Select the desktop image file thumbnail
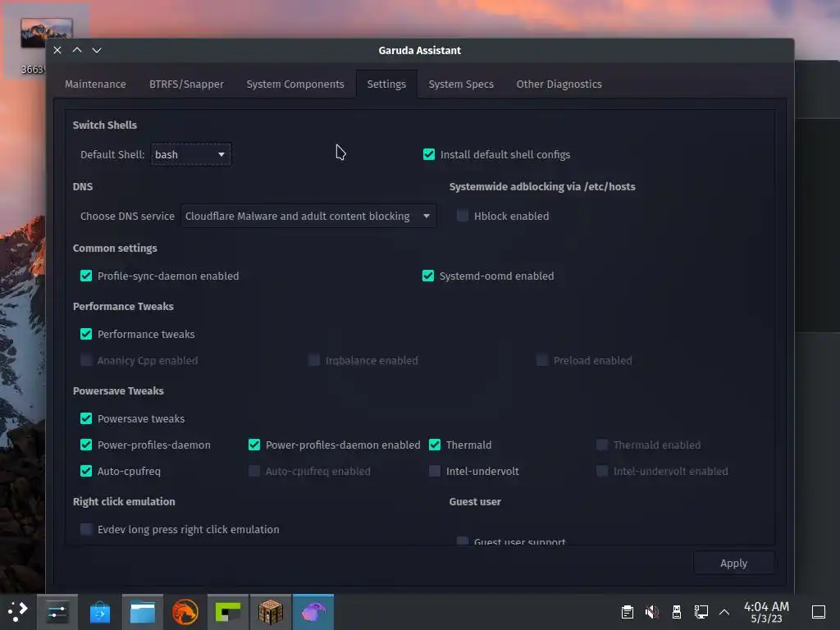 coord(47,34)
